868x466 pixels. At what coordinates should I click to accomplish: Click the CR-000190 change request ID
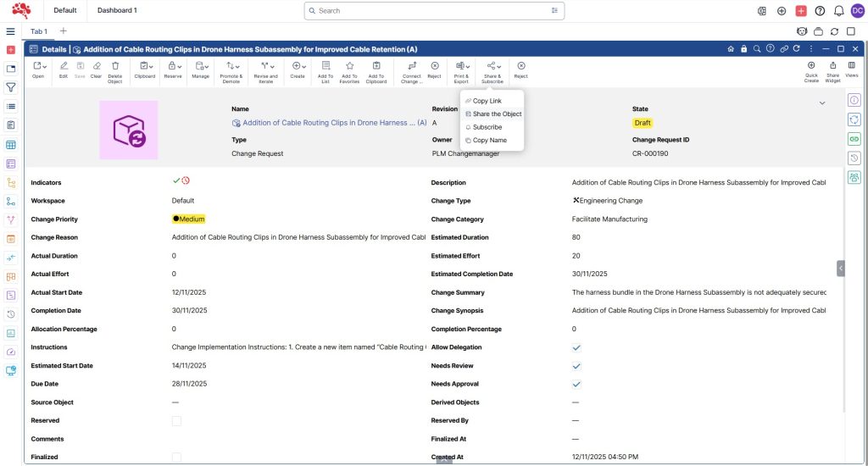tap(650, 154)
